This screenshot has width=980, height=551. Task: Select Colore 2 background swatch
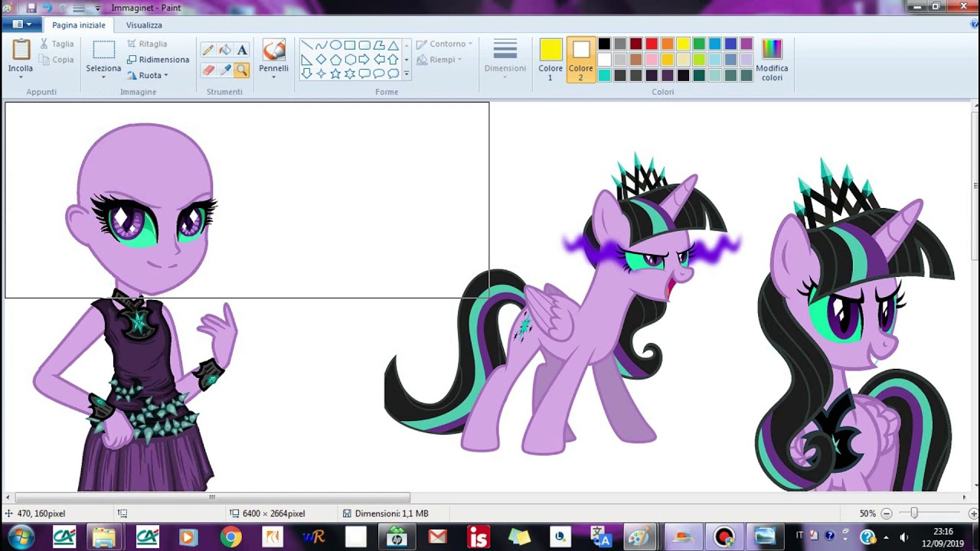(580, 60)
